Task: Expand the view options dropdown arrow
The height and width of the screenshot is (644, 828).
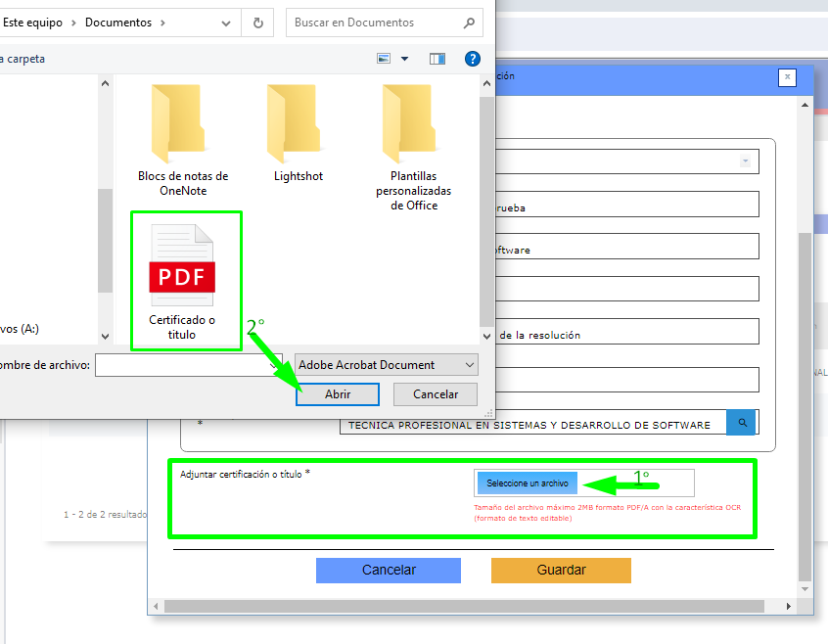Action: coord(405,59)
